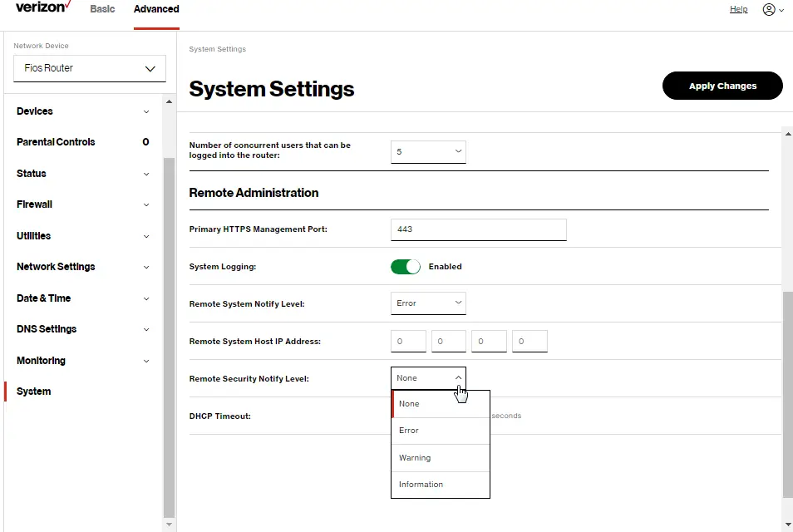Image resolution: width=793 pixels, height=532 pixels.
Task: Select Information as Remote Security Notify Level
Action: coord(420,485)
